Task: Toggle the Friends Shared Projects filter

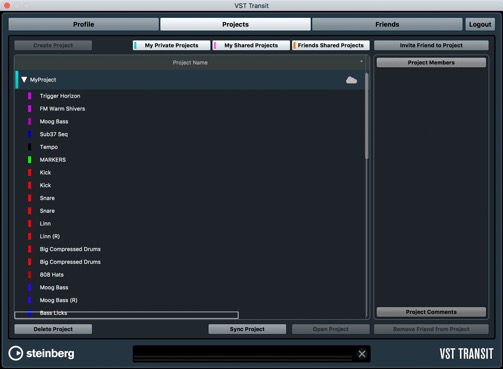Action: click(x=331, y=45)
